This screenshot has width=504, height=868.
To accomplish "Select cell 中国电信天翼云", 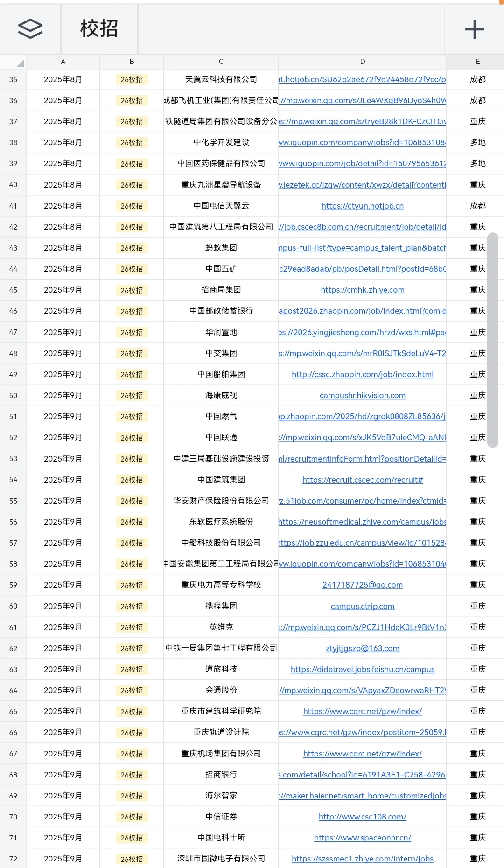I will (x=221, y=206).
